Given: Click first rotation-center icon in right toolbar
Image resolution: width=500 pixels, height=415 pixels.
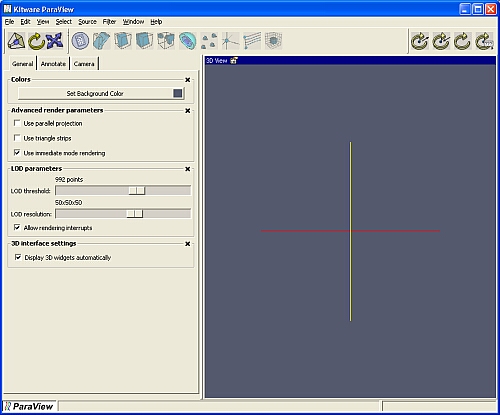Looking at the screenshot, I should tap(420, 41).
